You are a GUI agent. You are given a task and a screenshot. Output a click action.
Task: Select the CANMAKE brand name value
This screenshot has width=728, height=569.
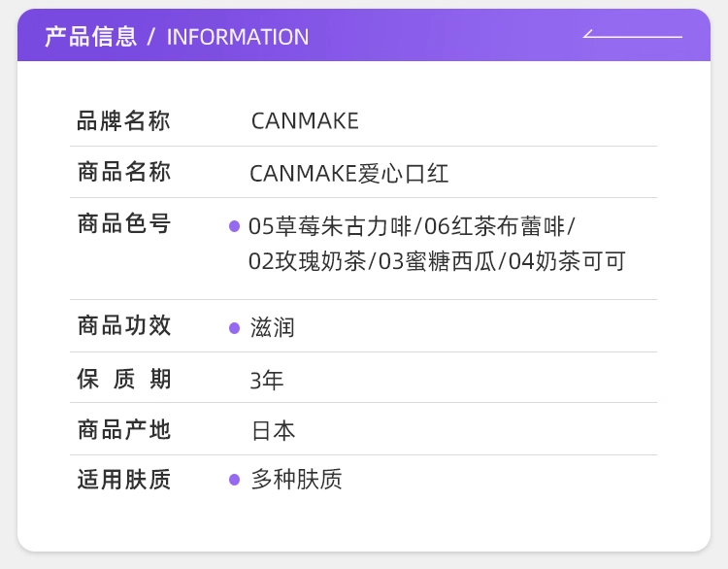[x=305, y=121]
